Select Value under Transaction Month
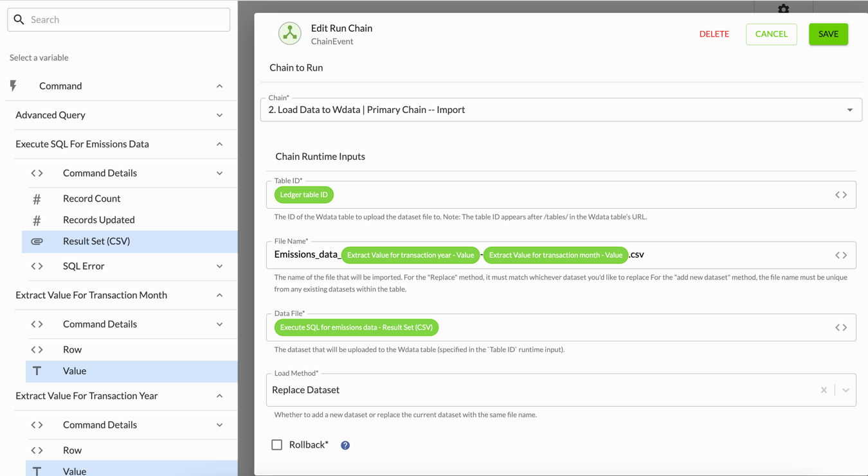868x476 pixels. click(131, 371)
